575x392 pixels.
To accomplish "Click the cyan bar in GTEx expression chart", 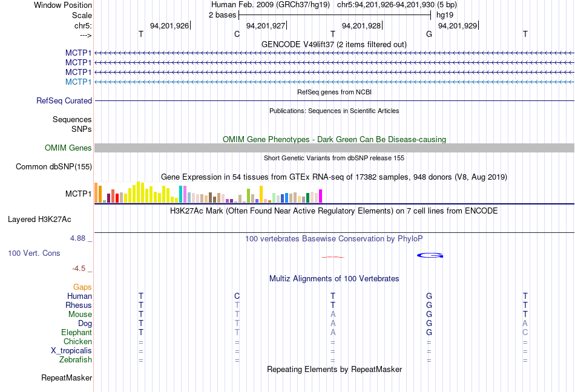I will (x=180, y=194).
